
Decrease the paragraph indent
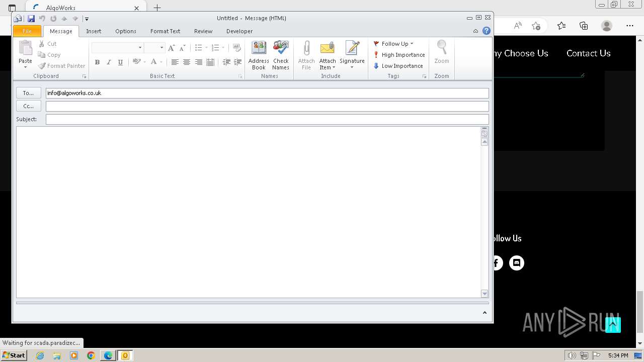(226, 62)
